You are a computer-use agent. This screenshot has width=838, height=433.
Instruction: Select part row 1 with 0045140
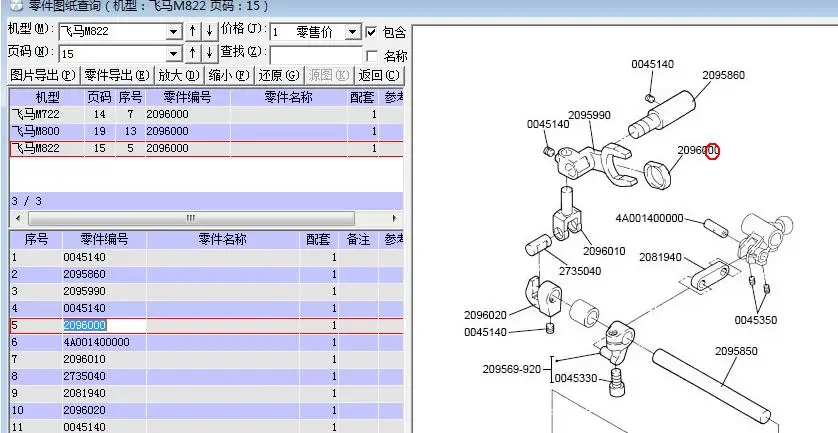206,257
